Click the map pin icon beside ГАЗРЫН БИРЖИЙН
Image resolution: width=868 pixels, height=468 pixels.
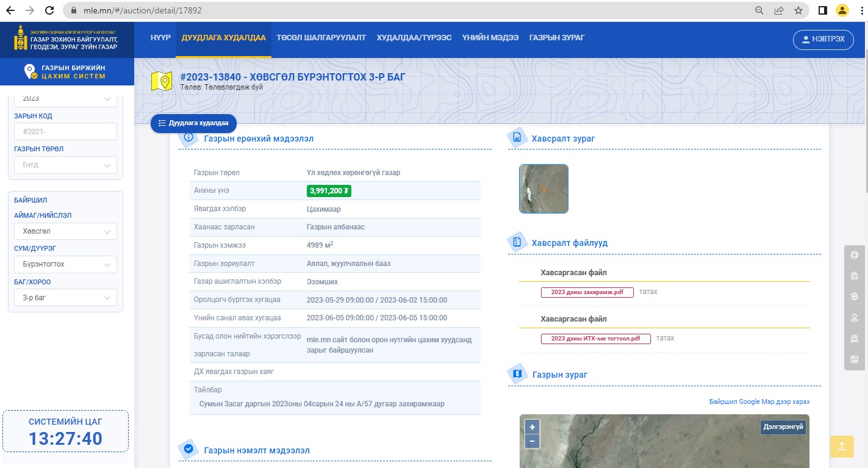30,72
